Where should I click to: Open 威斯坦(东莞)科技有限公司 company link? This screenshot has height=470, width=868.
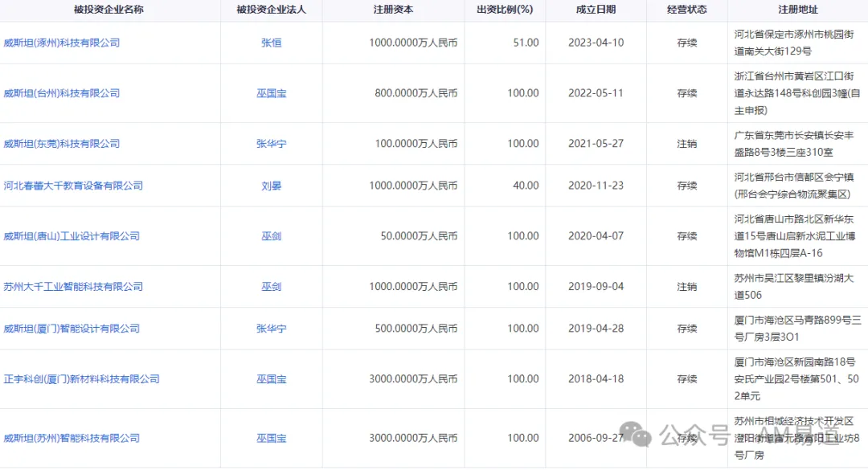click(x=61, y=143)
